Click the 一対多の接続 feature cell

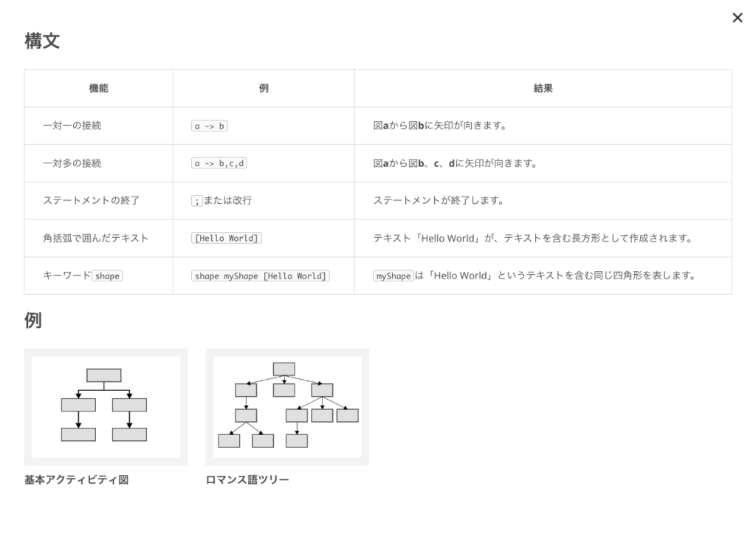point(72,163)
